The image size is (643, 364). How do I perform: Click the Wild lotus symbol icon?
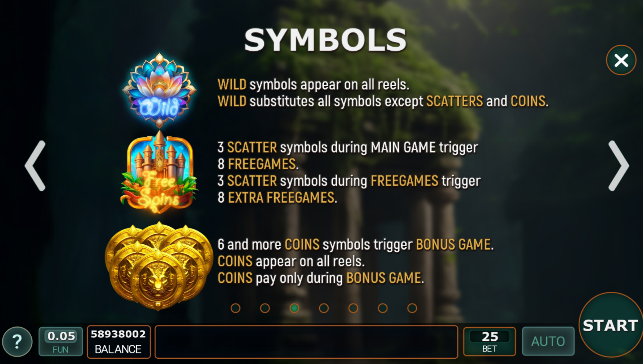(159, 90)
